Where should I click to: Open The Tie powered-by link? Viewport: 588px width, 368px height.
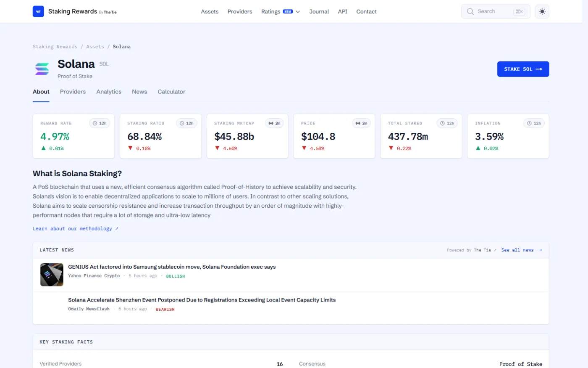point(485,250)
